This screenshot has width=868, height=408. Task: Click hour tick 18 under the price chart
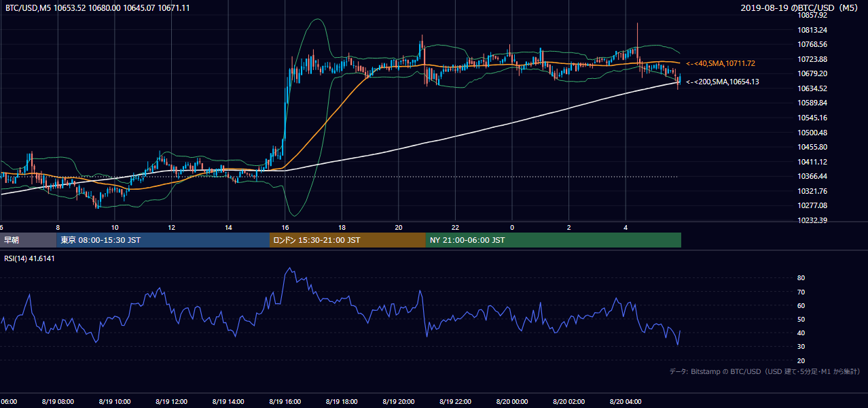click(x=342, y=227)
